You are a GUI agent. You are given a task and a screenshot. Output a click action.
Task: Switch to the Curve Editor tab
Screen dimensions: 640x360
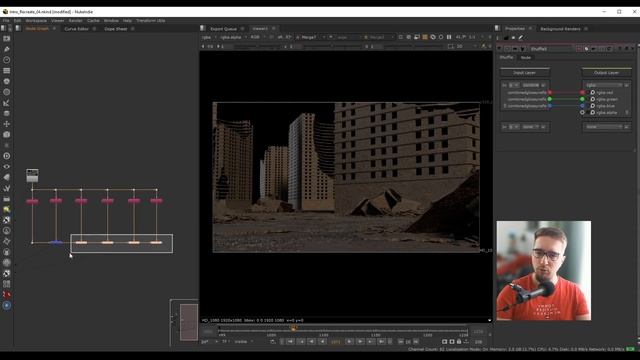76,29
